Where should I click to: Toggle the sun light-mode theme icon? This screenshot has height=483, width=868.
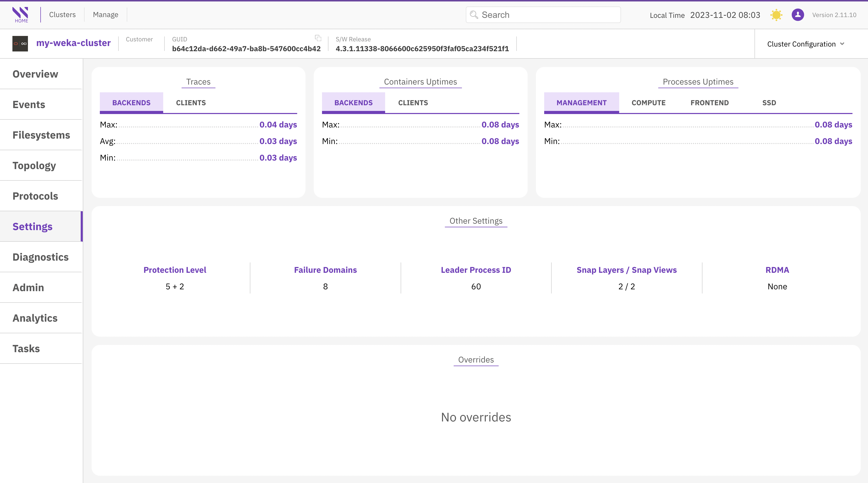coord(776,15)
